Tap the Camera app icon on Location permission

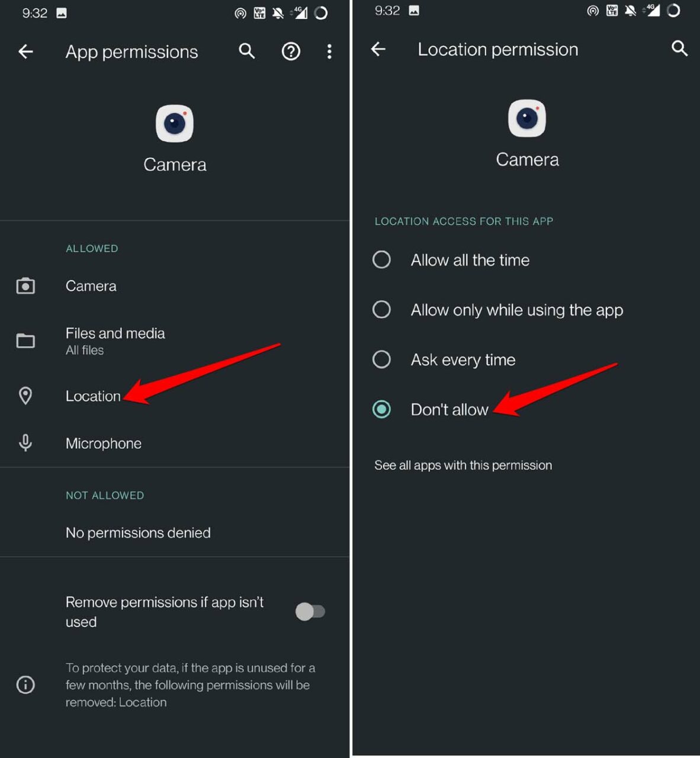[527, 118]
